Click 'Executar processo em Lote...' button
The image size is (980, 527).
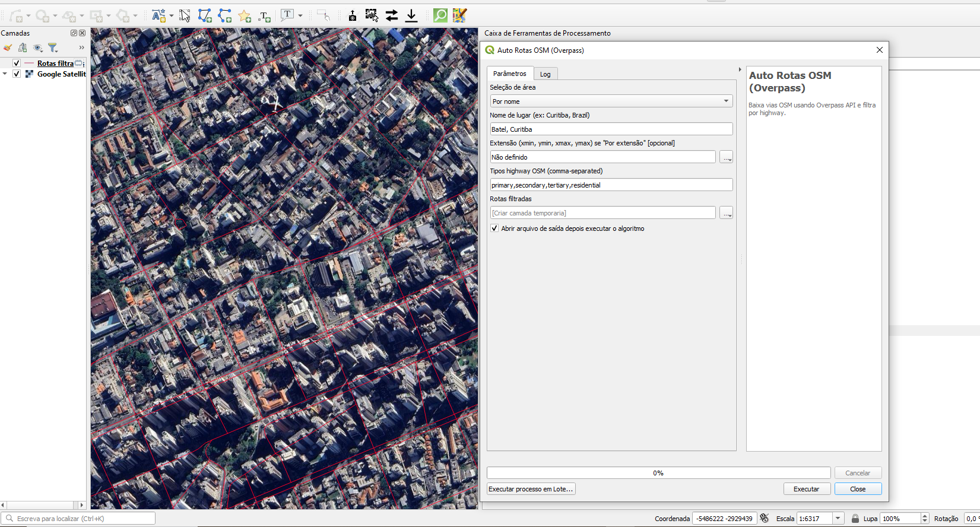531,489
